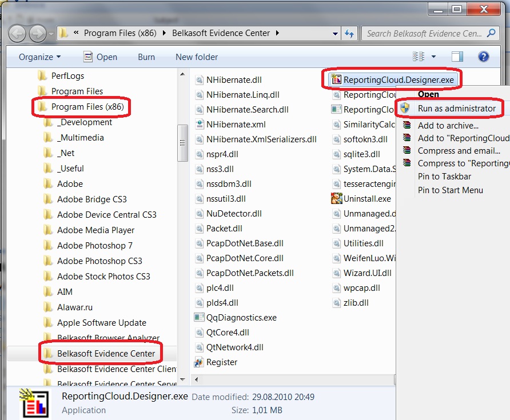510x420 pixels.
Task: Select AIM folder in tree
Action: pos(65,292)
